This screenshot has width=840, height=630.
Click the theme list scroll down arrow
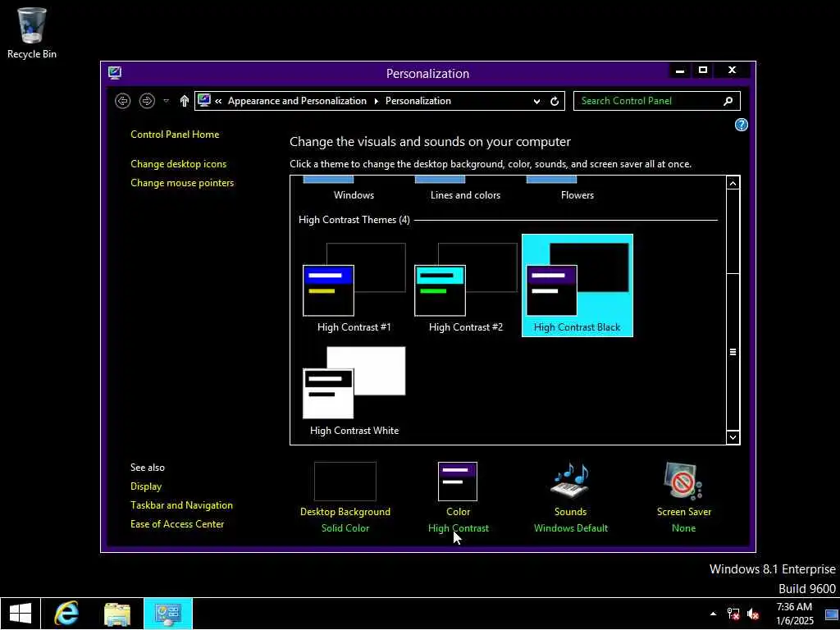[733, 437]
